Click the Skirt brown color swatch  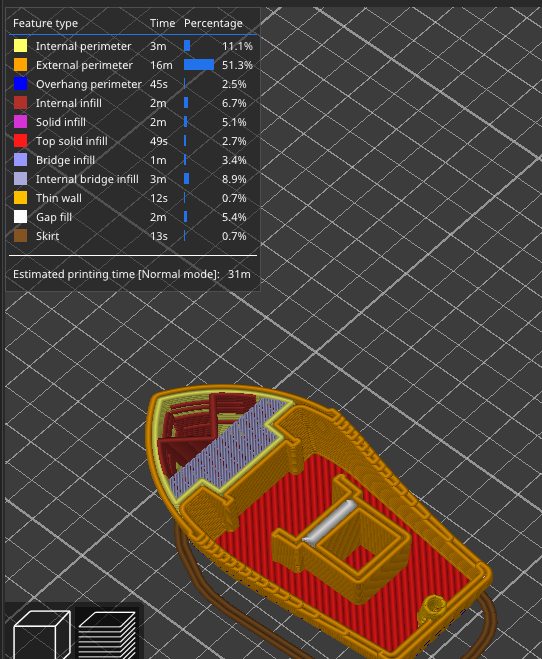21,236
